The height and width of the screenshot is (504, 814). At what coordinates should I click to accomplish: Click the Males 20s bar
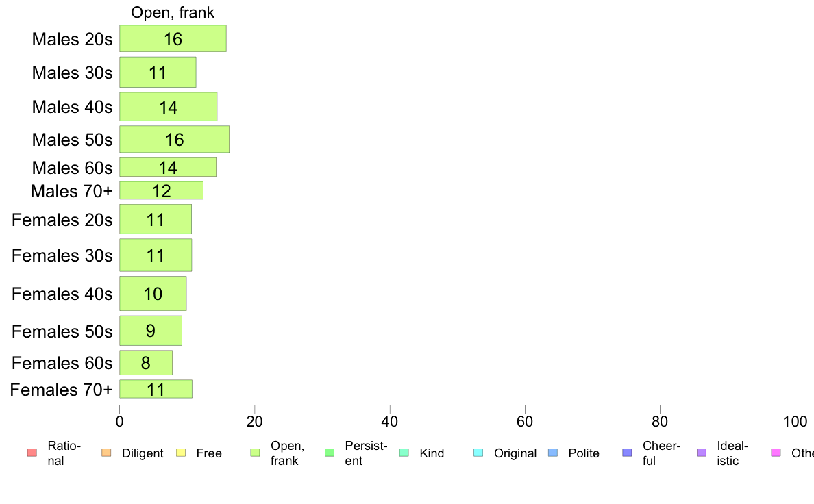pos(173,38)
